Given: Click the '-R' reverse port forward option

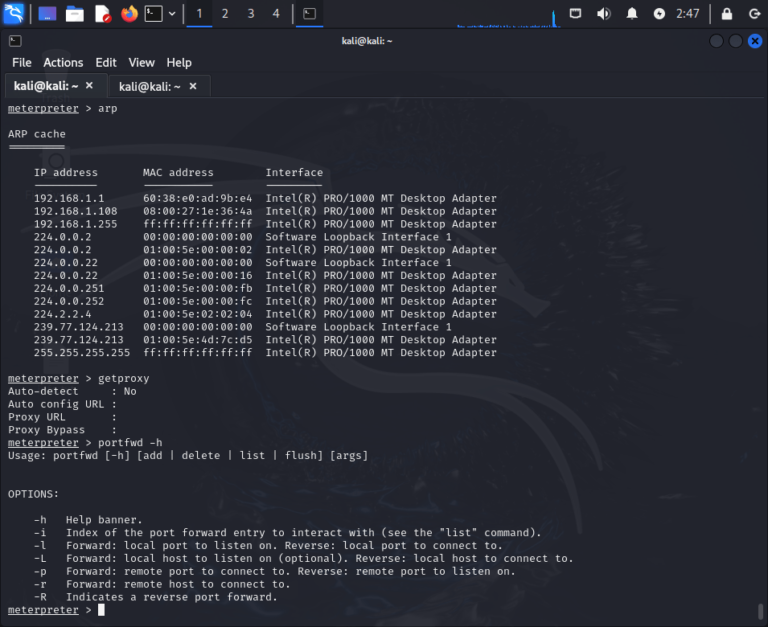Looking at the screenshot, I should [155, 597].
